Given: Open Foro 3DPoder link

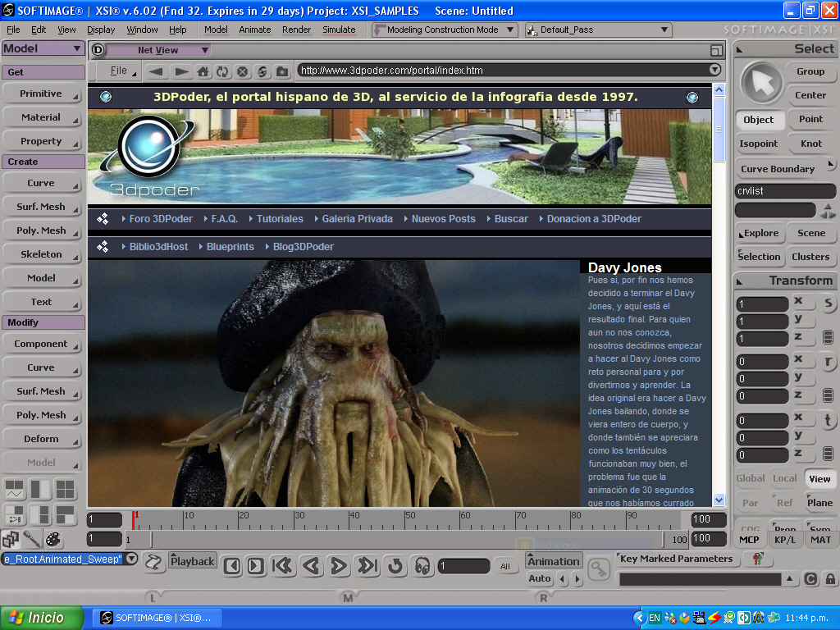Looking at the screenshot, I should 161,218.
